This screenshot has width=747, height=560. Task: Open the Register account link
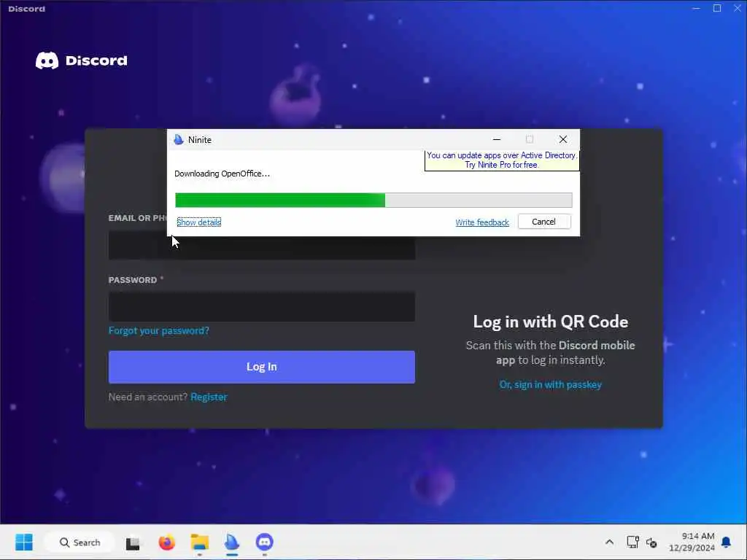pyautogui.click(x=209, y=397)
